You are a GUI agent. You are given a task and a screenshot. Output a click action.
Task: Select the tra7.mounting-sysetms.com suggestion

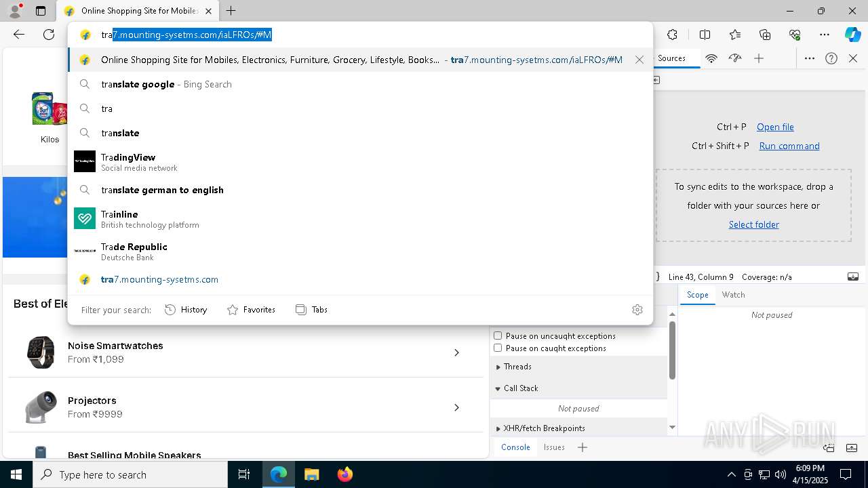click(x=360, y=279)
